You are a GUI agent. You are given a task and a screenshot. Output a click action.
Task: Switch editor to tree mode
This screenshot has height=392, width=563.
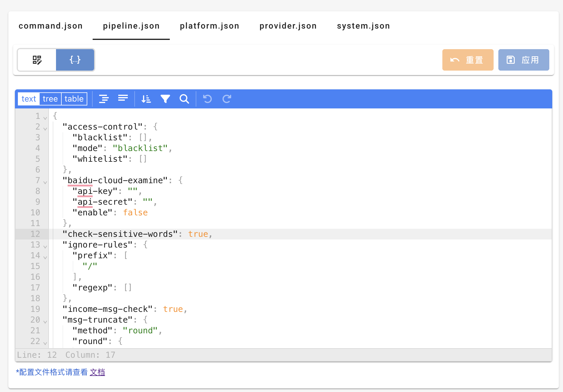[50, 99]
